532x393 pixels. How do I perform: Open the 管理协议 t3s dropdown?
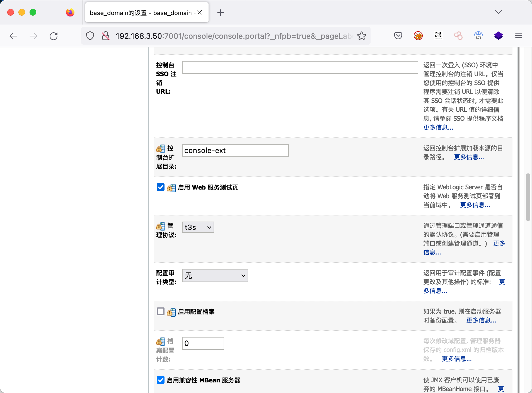pos(198,227)
